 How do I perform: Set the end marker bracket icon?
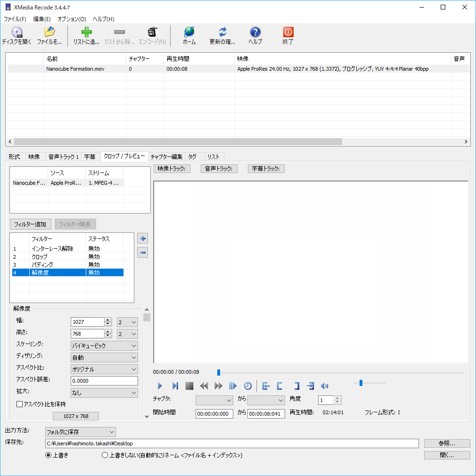coord(296,386)
